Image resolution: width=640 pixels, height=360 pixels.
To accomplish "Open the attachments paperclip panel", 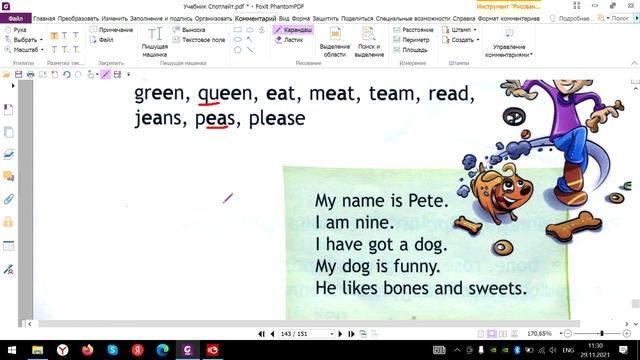I will pos(8,199).
